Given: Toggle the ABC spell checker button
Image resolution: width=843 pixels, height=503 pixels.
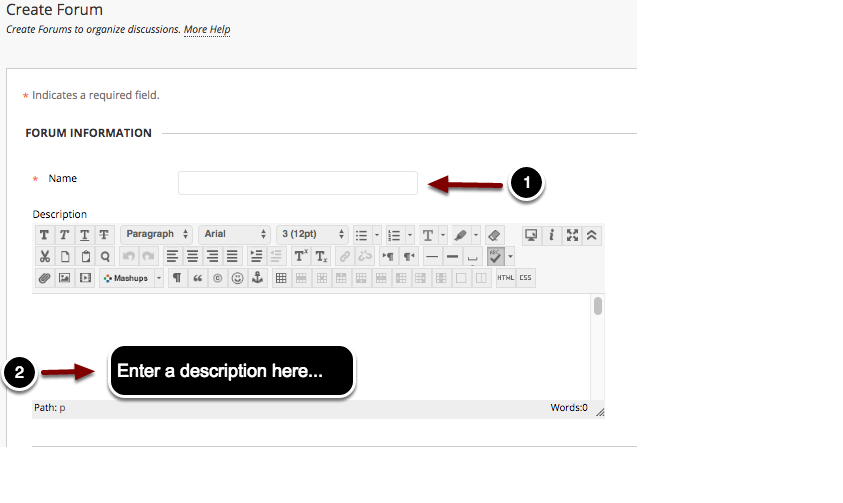Looking at the screenshot, I should [495, 256].
